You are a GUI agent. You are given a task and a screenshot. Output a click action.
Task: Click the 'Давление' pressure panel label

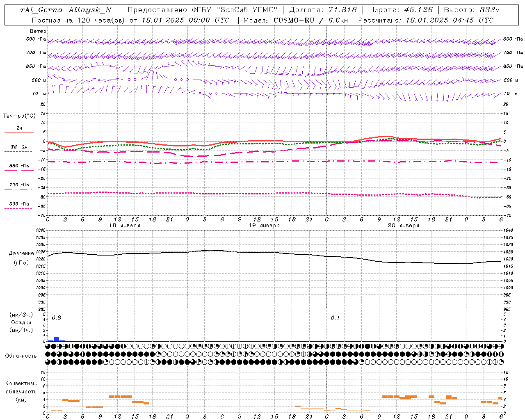[21, 253]
